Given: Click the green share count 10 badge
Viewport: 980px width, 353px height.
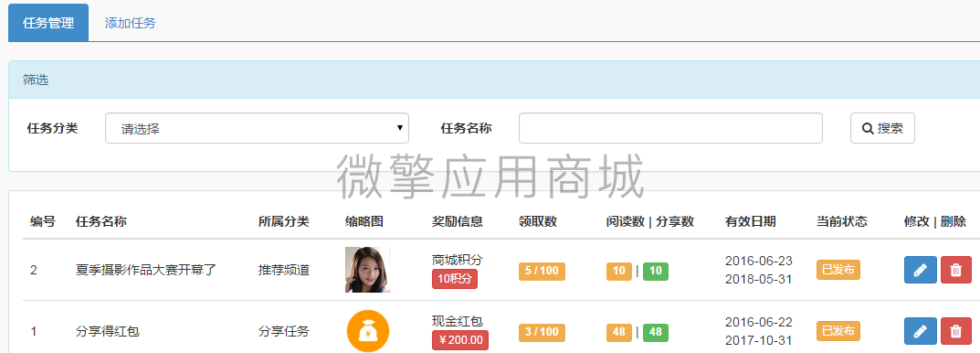Looking at the screenshot, I should click(656, 271).
